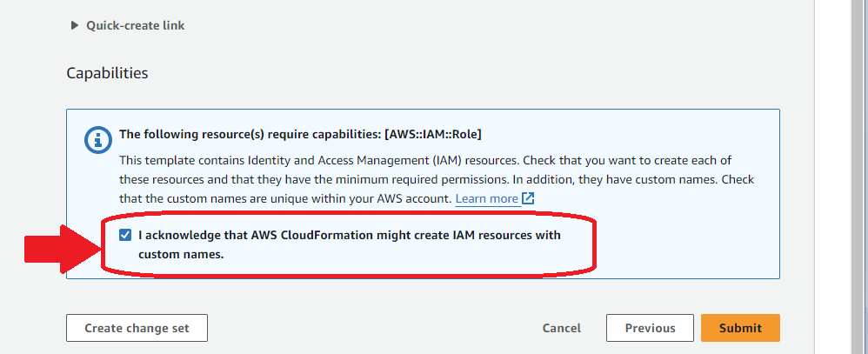Click the [AWS::IAM::Role] text in alert

coord(433,134)
